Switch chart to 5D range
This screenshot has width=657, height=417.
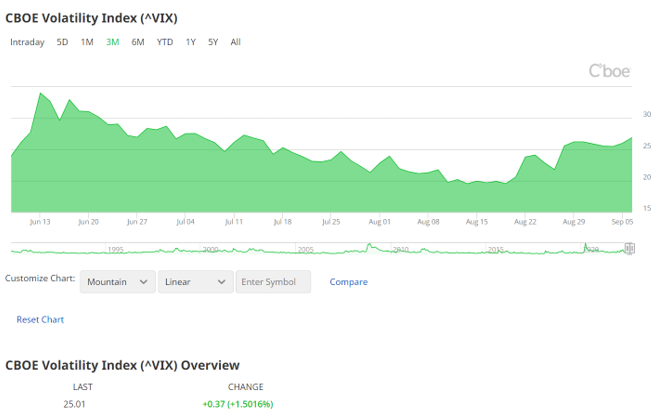click(x=62, y=42)
